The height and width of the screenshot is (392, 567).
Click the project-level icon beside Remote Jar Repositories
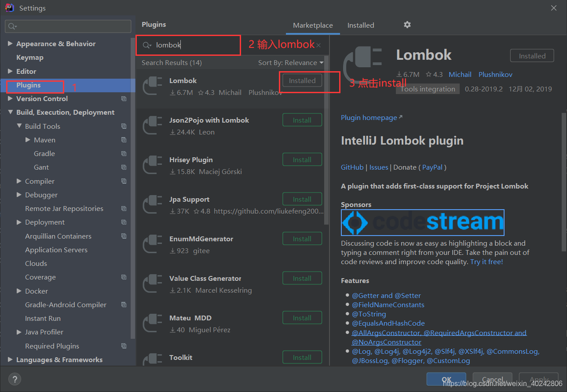(124, 208)
